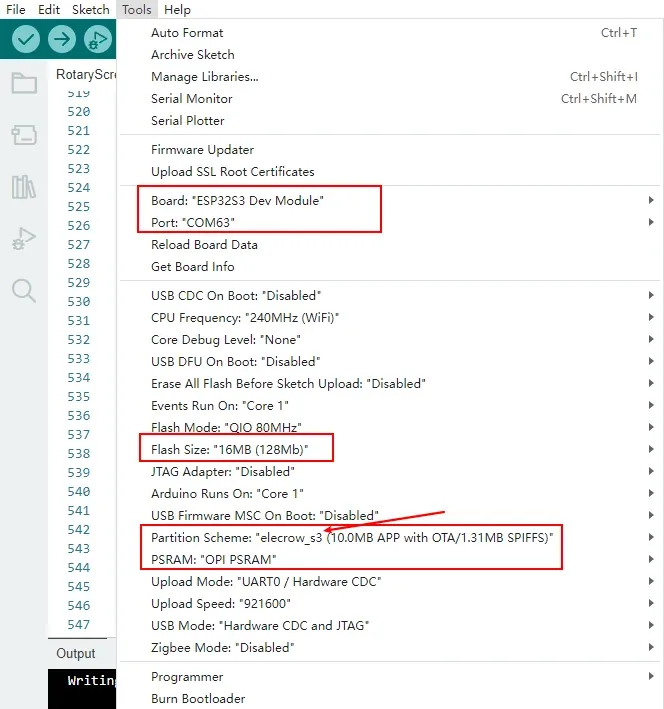
Task: Open the Debug panel sidebar icon
Action: pos(24,239)
